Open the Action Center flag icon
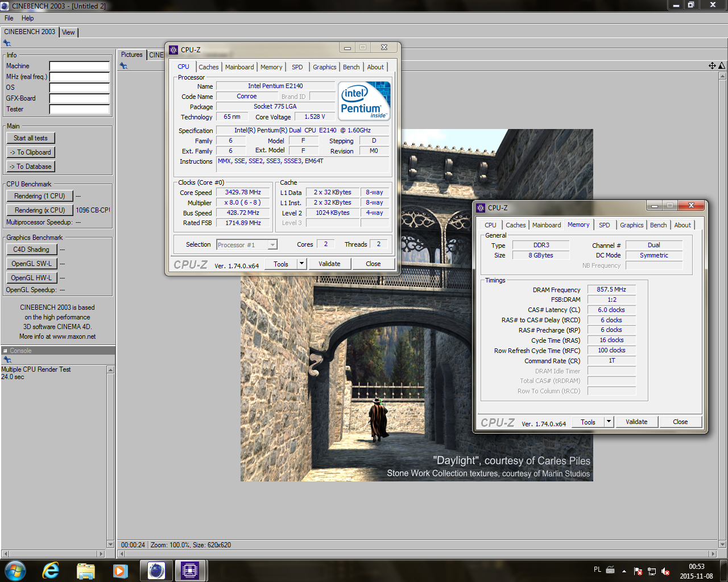The image size is (728, 582). point(638,571)
